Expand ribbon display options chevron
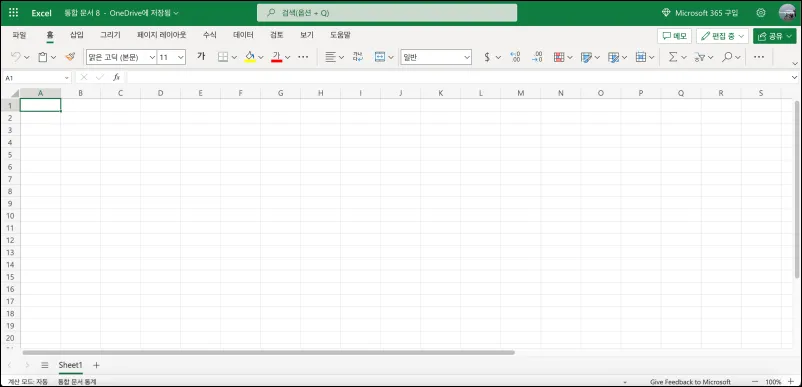Image resolution: width=802 pixels, height=387 pixels. (x=794, y=64)
